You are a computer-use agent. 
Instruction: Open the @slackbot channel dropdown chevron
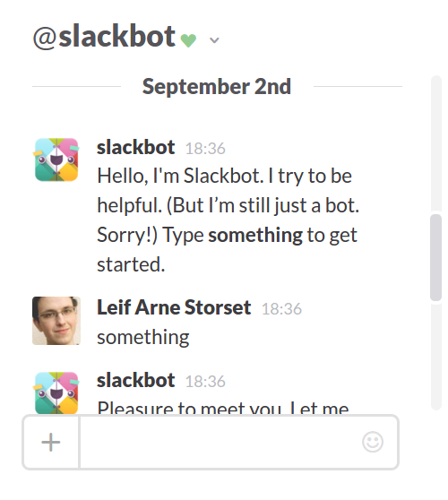tap(214, 40)
